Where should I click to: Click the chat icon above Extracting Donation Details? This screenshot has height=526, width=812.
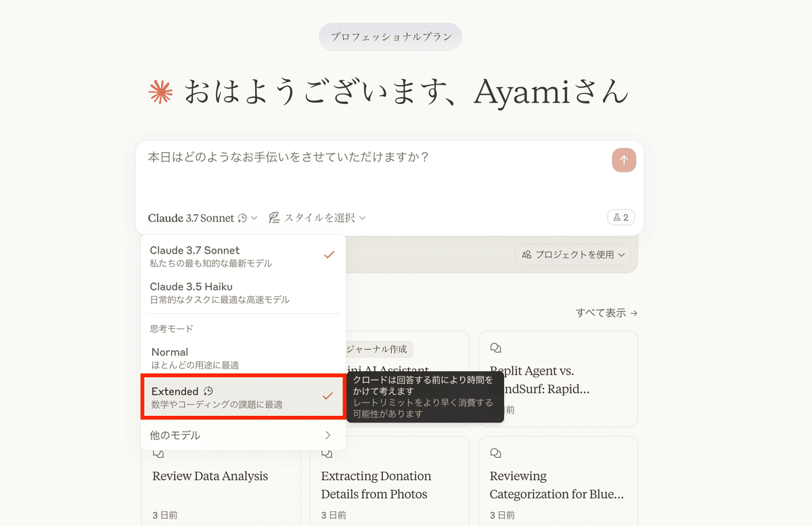[x=327, y=453]
